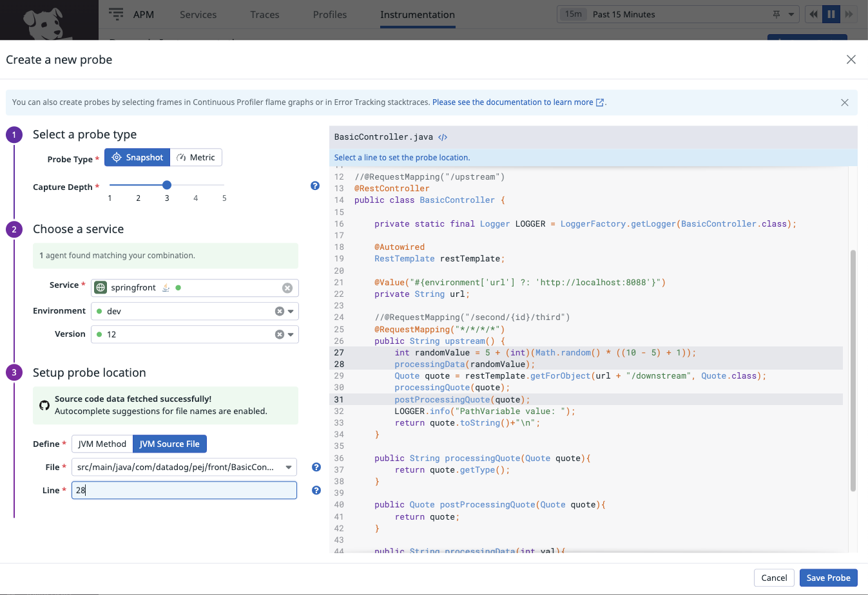This screenshot has width=868, height=595.
Task: Clear the dev environment value
Action: 280,311
